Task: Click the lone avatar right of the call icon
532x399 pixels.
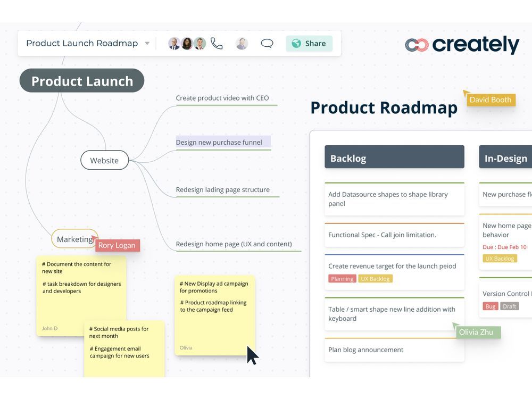Action: (242, 43)
